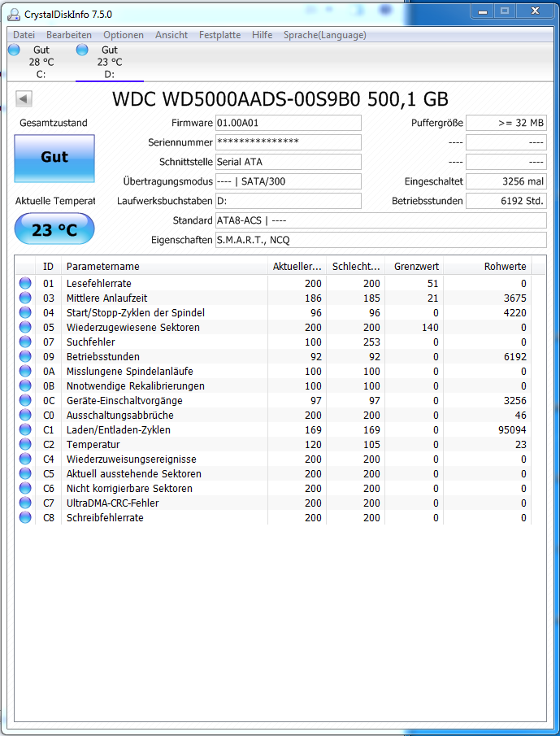Click the 23 °C temperature button
Viewport: 560px width, 736px height.
point(54,229)
